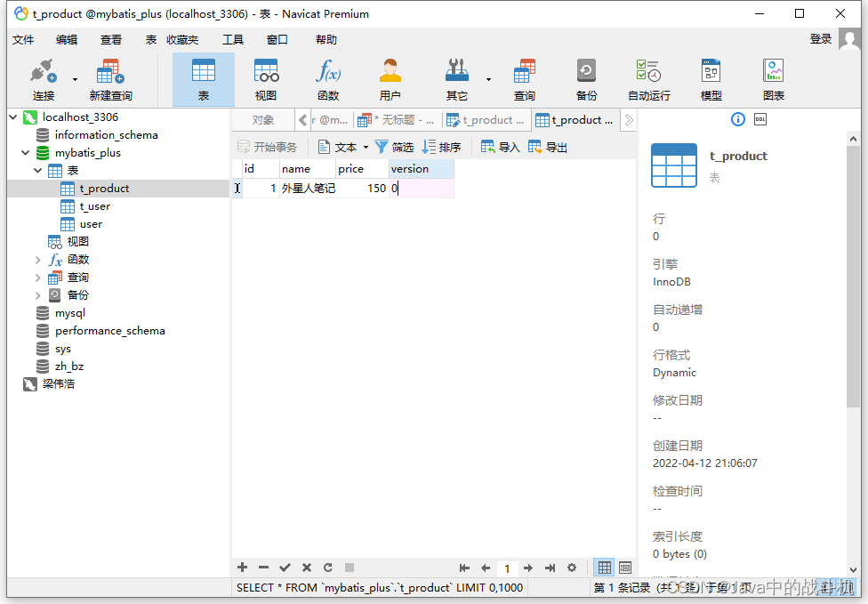The image size is (868, 604).
Task: Open the Favorites (收藏夹) menu
Action: pos(182,40)
